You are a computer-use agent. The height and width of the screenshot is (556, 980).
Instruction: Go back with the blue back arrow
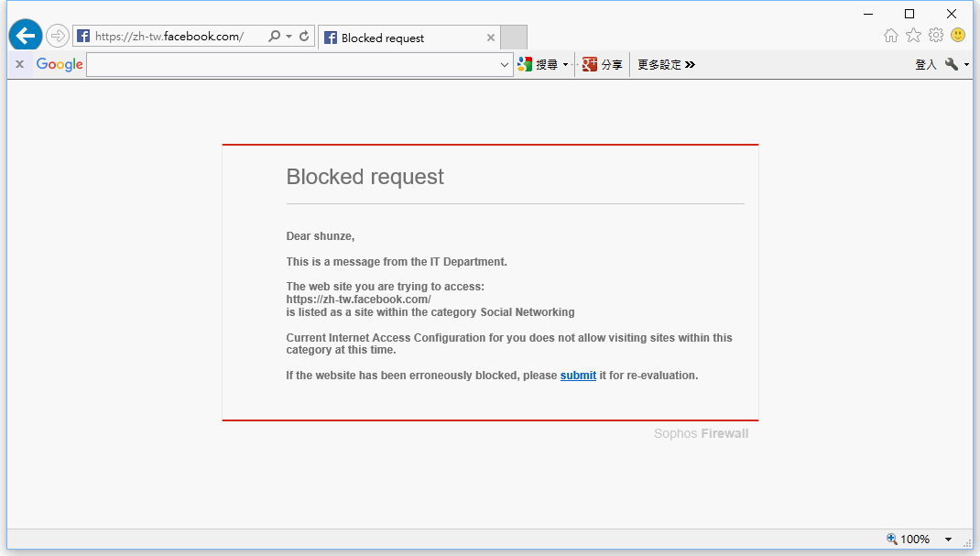coord(26,35)
